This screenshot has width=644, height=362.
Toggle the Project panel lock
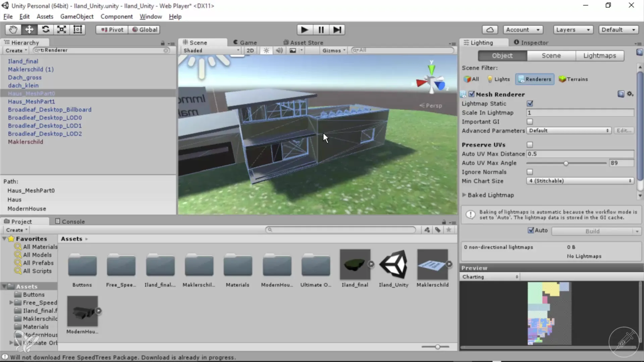pos(444,222)
